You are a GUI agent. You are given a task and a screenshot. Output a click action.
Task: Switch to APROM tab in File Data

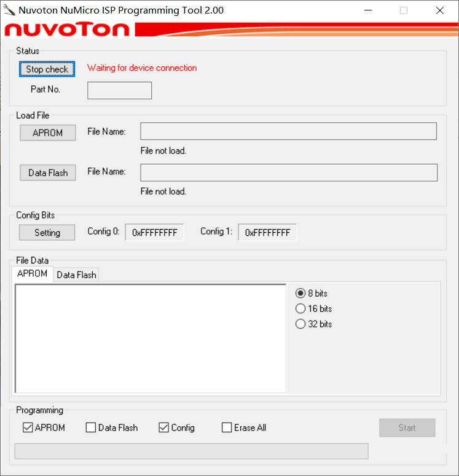pyautogui.click(x=32, y=273)
